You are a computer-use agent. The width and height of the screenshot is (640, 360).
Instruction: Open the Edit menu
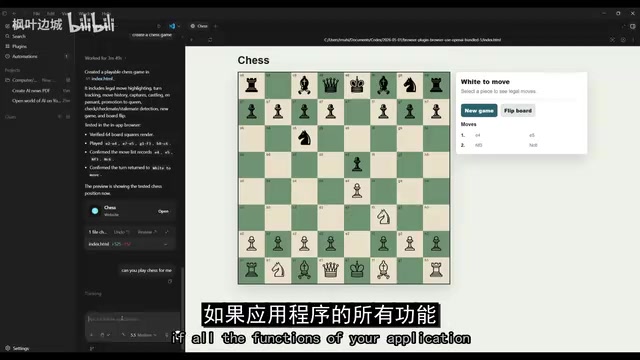point(51,13)
